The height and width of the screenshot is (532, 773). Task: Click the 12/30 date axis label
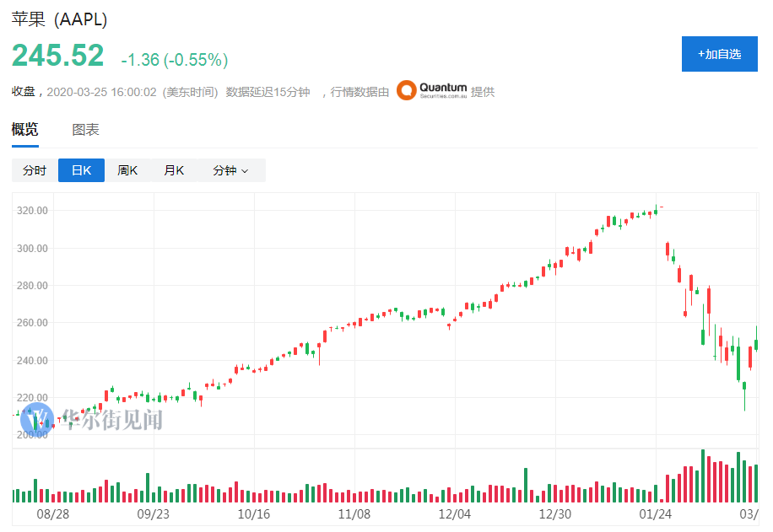(555, 514)
